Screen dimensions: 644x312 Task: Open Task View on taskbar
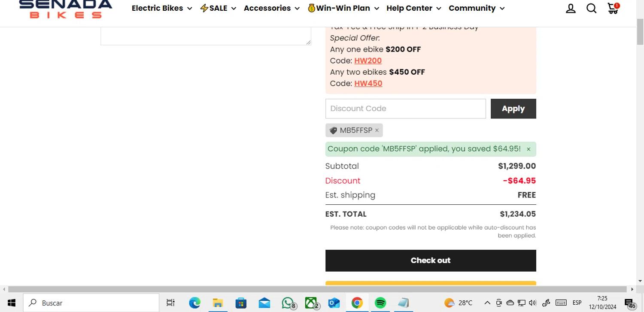(x=170, y=303)
